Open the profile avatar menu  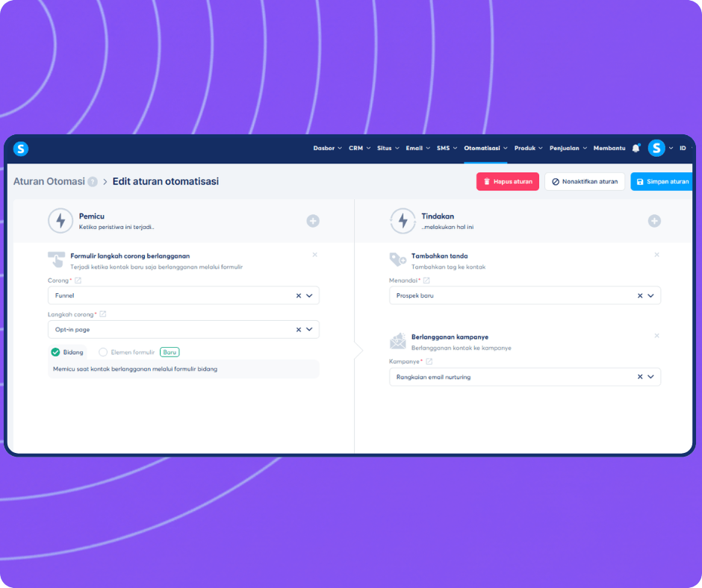point(656,148)
